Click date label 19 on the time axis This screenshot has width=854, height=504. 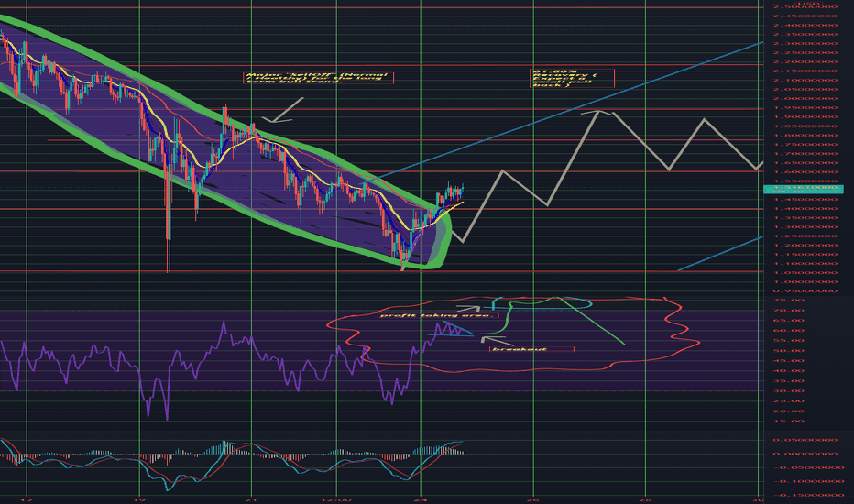point(139,499)
